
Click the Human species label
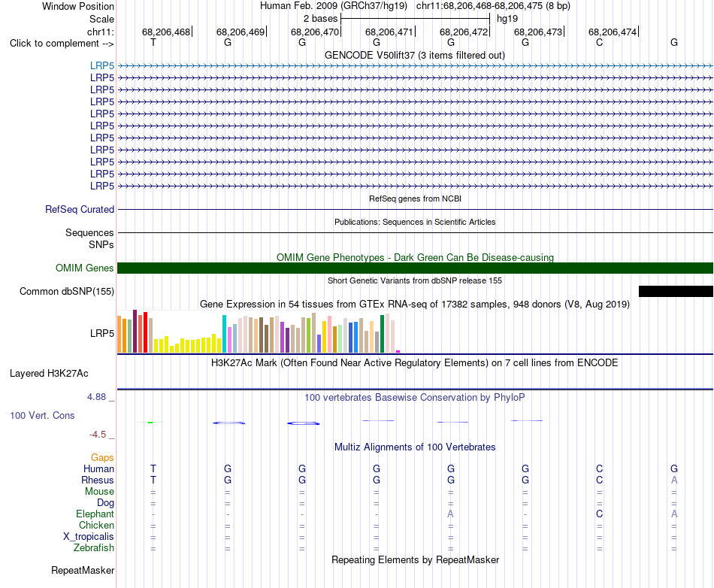point(98,468)
